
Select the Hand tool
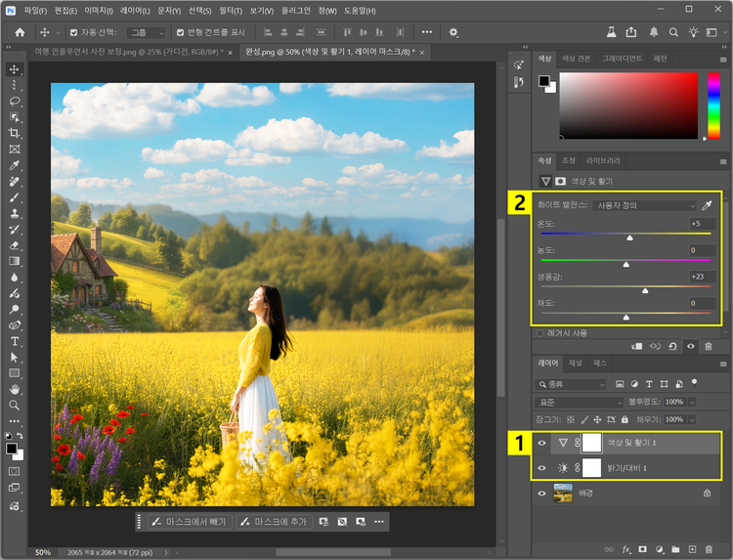(15, 389)
